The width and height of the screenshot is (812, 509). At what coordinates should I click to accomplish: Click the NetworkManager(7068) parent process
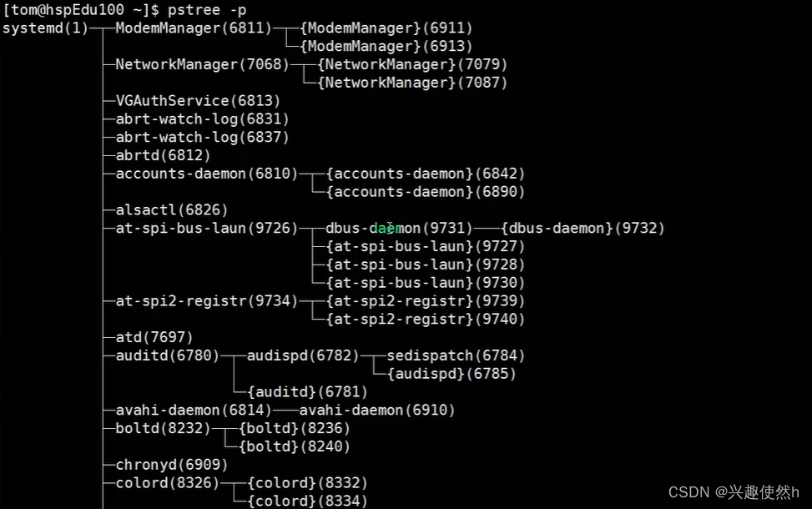click(202, 64)
